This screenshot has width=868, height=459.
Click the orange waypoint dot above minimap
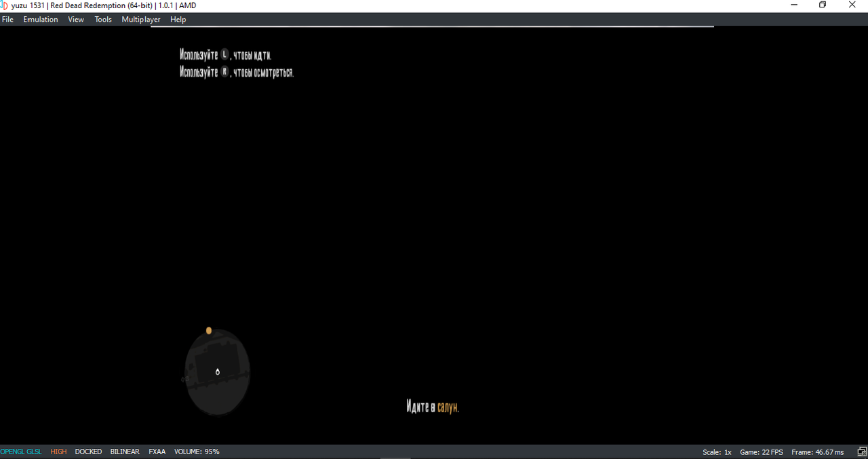pos(209,331)
